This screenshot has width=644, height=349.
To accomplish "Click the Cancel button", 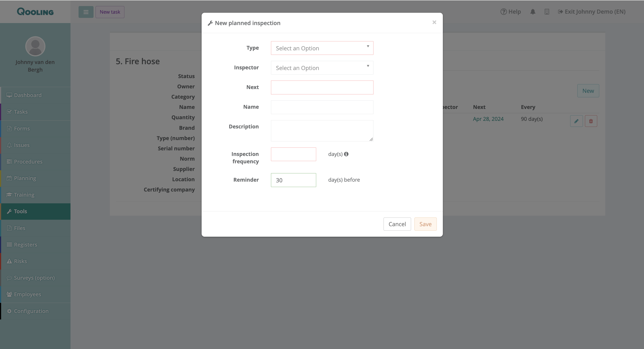I will (x=397, y=224).
